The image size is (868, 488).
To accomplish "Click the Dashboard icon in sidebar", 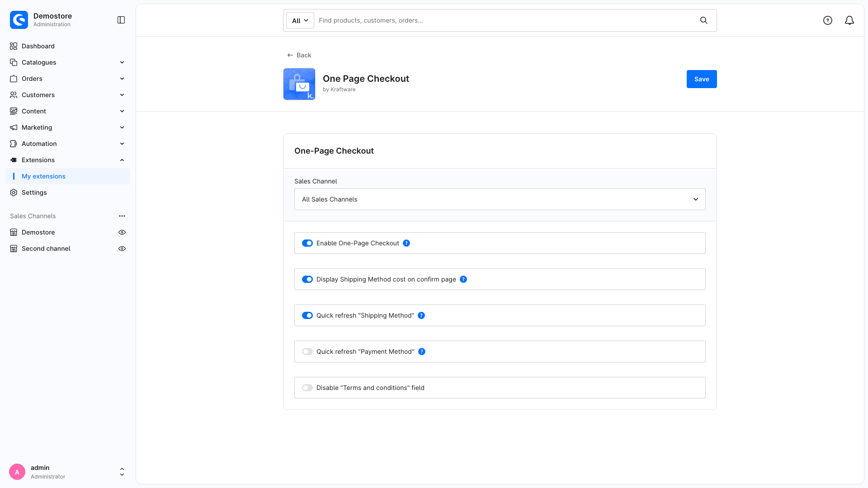I will pyautogui.click(x=14, y=46).
